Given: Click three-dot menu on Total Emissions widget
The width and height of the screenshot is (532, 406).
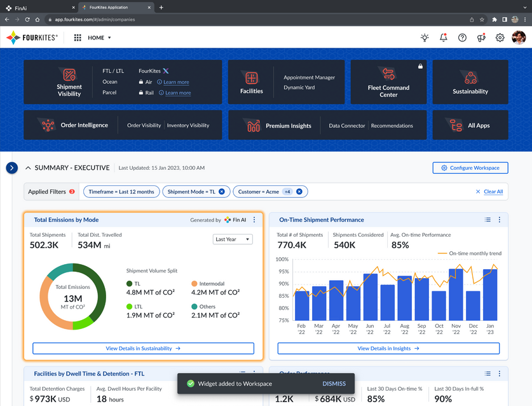Looking at the screenshot, I should click(x=254, y=220).
